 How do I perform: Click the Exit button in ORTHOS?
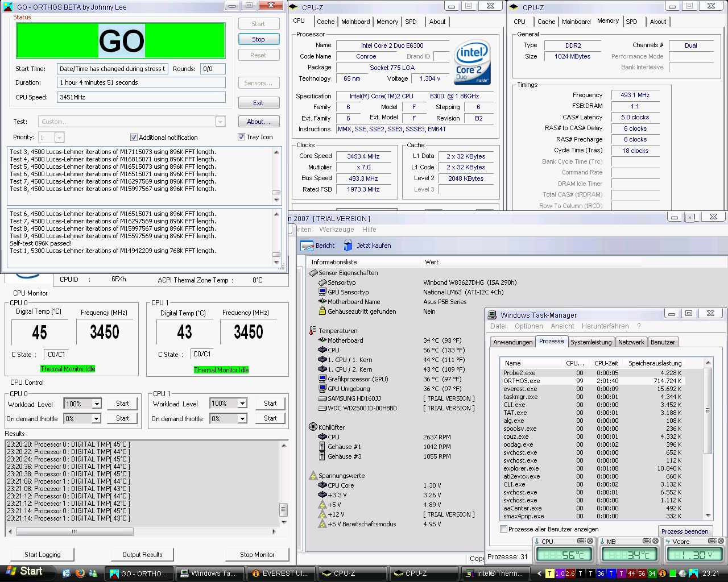click(258, 103)
